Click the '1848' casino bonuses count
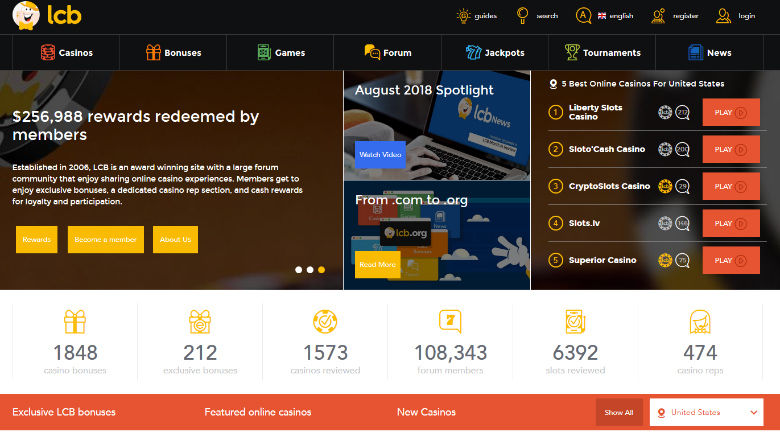 point(75,353)
